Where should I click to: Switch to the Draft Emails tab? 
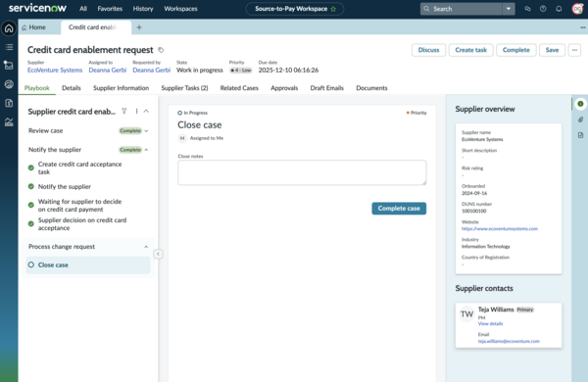pyautogui.click(x=327, y=88)
